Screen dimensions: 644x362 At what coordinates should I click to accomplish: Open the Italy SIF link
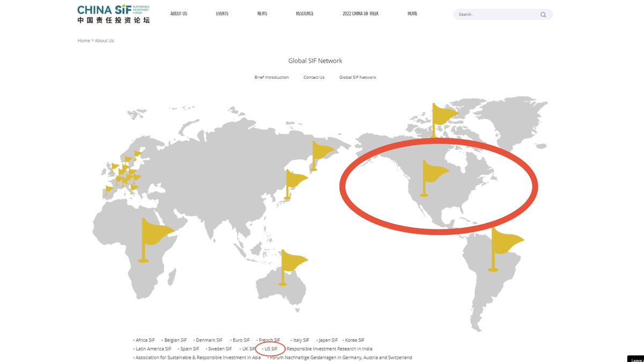(301, 340)
